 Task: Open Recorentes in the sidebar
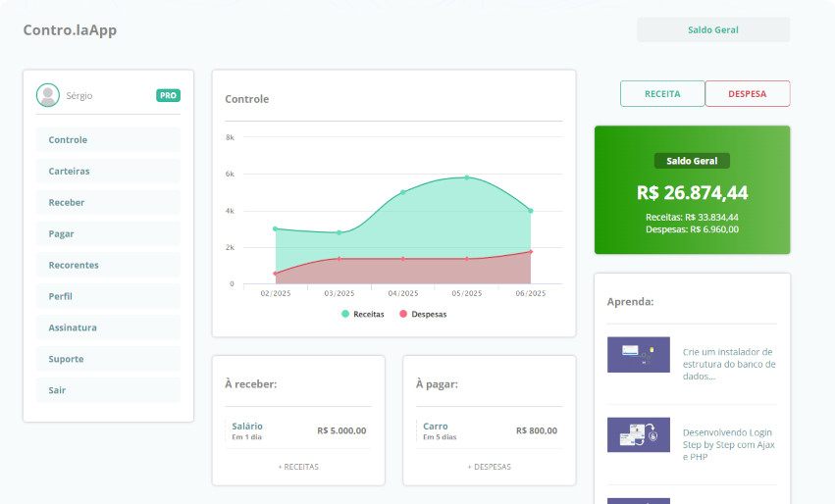pos(108,265)
